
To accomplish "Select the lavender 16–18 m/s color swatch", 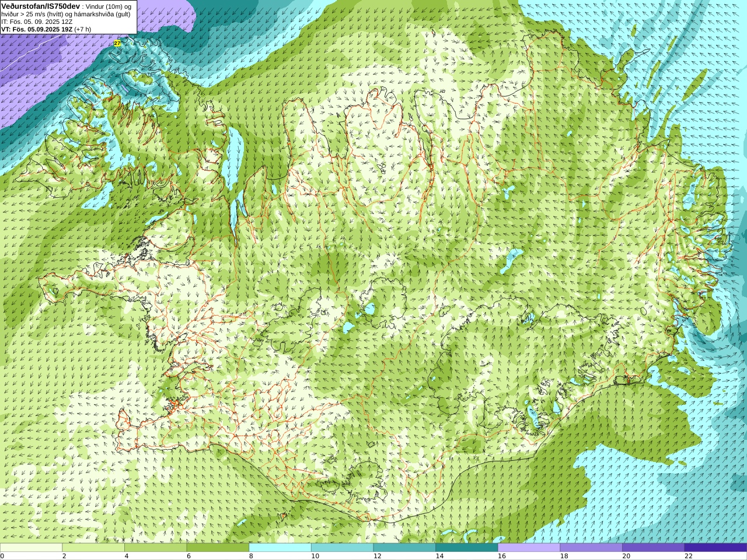I will click(529, 548).
